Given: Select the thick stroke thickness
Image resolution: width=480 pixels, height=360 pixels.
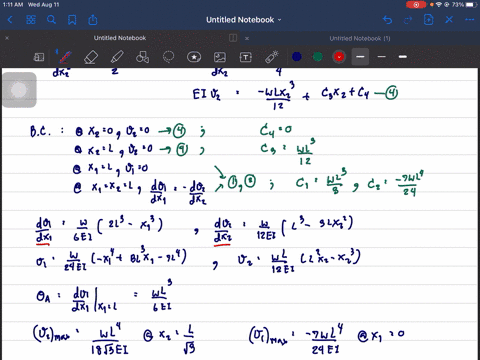Looking at the screenshot, I should pos(403,57).
